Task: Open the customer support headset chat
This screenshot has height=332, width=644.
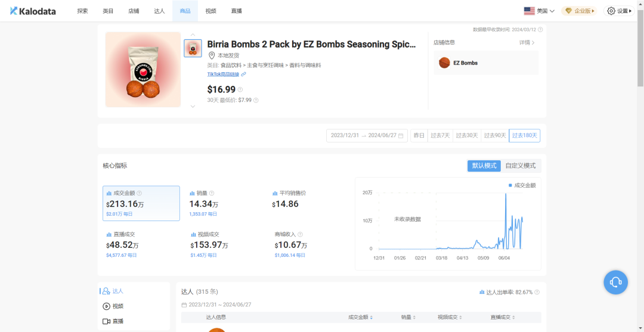Action: (x=616, y=282)
